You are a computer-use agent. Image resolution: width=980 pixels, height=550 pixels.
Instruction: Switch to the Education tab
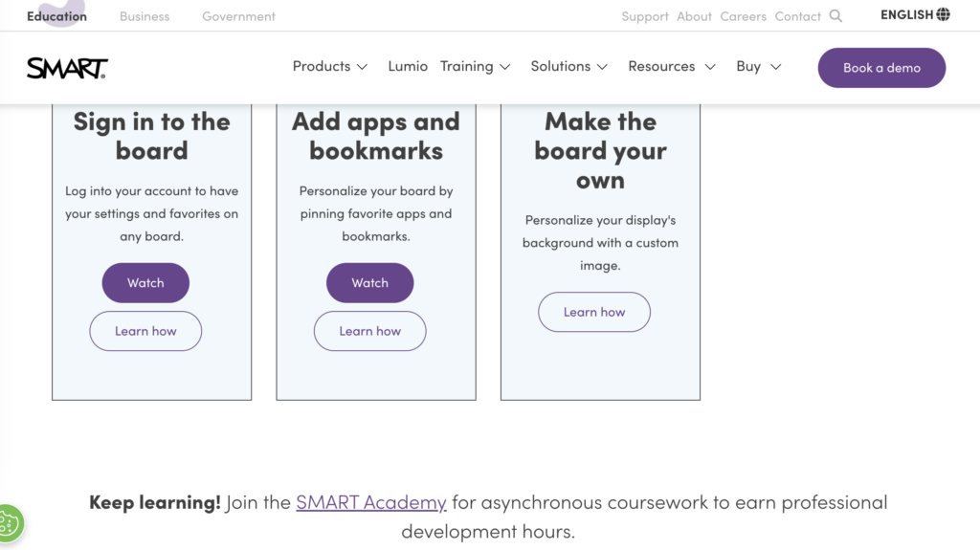(56, 16)
